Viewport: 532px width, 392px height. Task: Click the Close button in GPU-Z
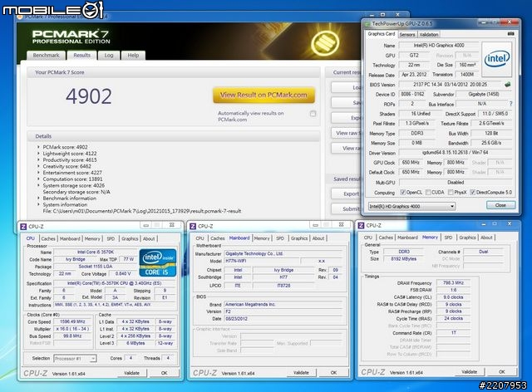pos(500,205)
